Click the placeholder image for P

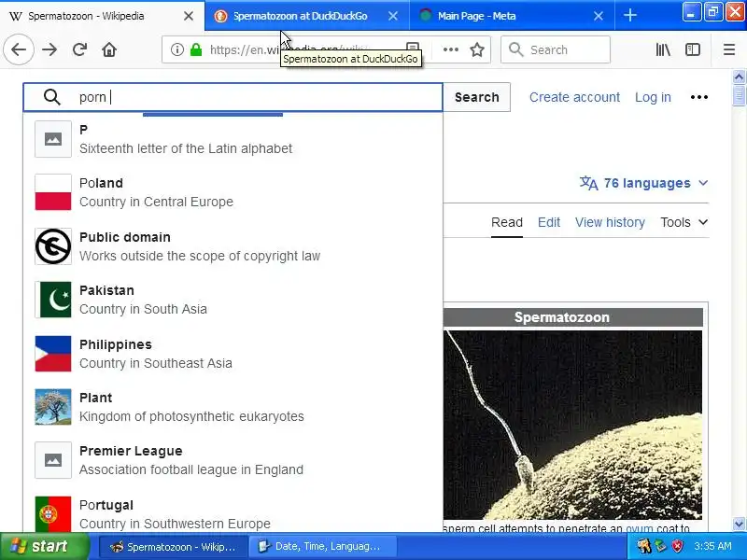[53, 139]
